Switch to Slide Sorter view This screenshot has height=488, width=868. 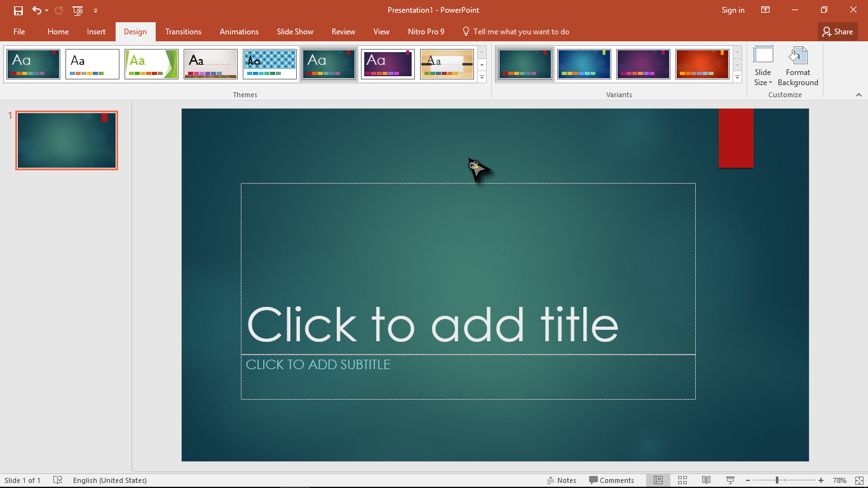pyautogui.click(x=682, y=480)
